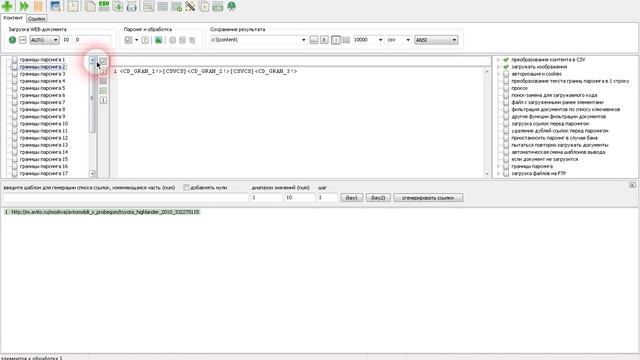This screenshot has width=640, height=360.
Task: Enable the добавлять нули checkbox
Action: [186, 187]
